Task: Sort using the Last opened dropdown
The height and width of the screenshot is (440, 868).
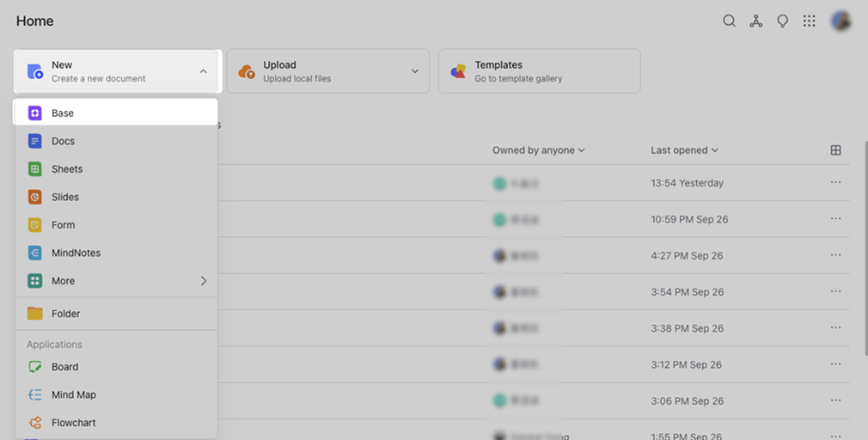Action: (684, 150)
